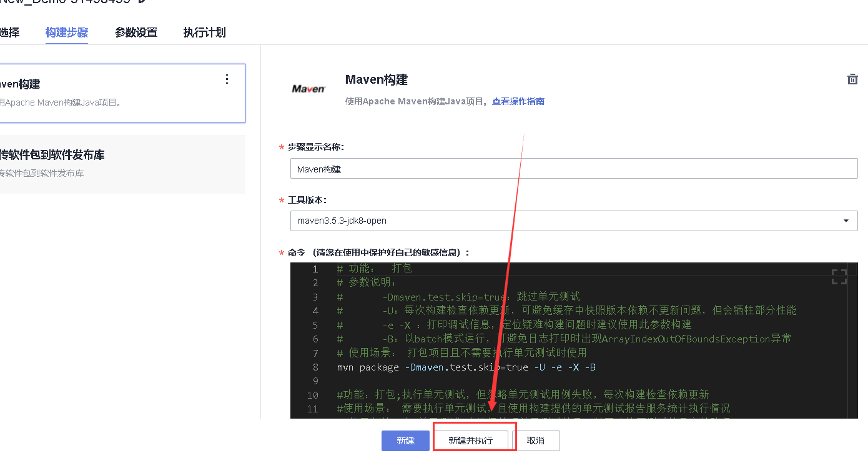Image resolution: width=868 pixels, height=453 pixels.
Task: Click the '-e -X ：打印调试信息' comment line
Action: click(514, 324)
